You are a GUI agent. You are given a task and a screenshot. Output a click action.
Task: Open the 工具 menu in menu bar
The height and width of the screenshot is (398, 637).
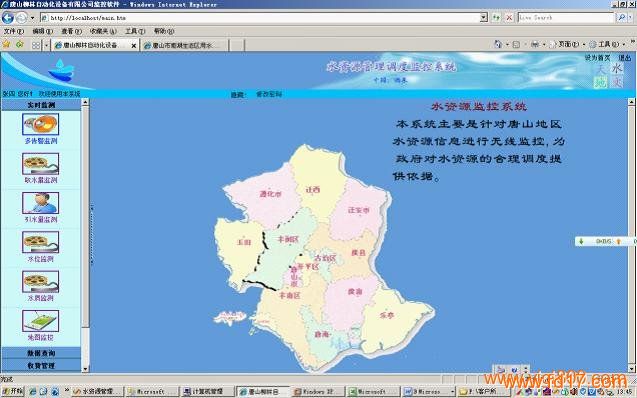(x=134, y=31)
